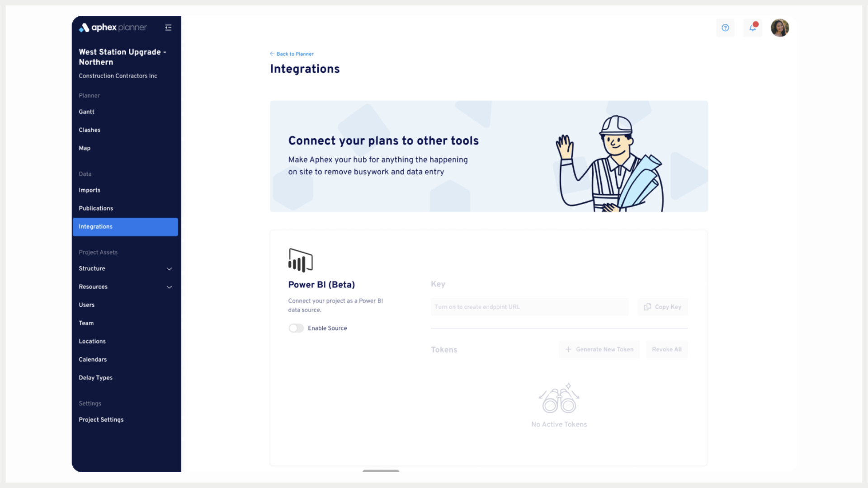The width and height of the screenshot is (868, 488).
Task: Click the Gantt navigation tab
Action: (86, 112)
